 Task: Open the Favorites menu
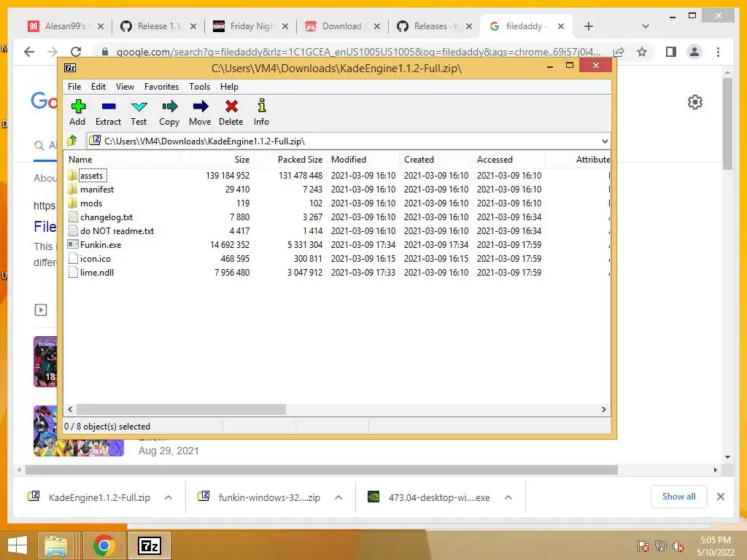(161, 87)
